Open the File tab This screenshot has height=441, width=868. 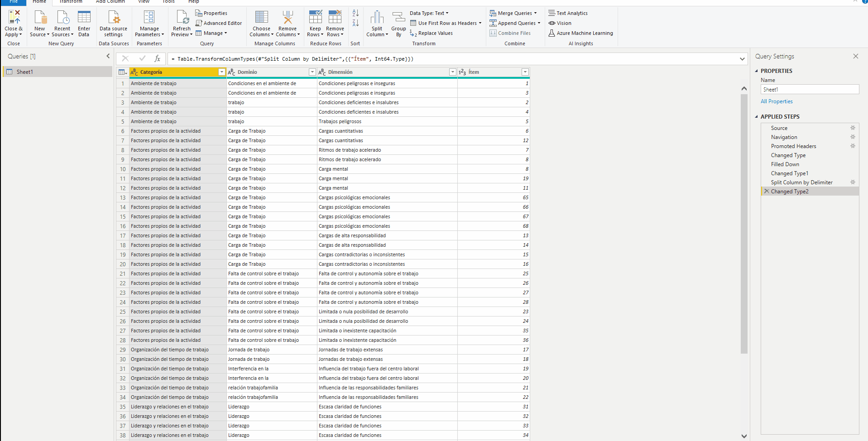click(14, 2)
